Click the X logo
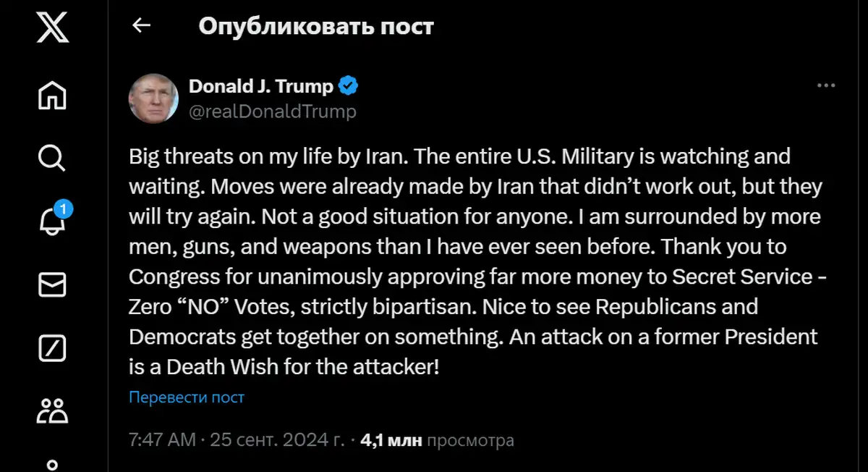The image size is (868, 472). tap(52, 29)
